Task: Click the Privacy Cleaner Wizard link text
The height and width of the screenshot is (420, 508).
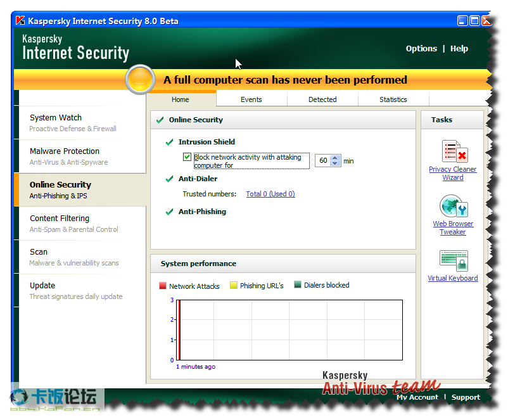Action: (453, 174)
